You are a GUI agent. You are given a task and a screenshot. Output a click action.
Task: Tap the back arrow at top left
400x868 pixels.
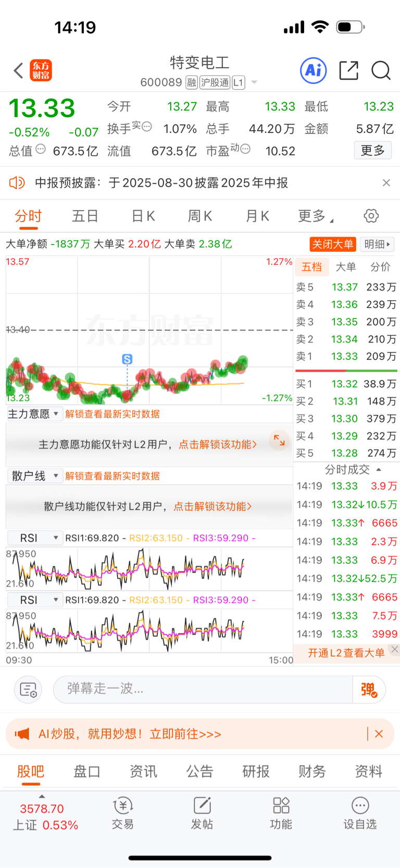pos(19,70)
